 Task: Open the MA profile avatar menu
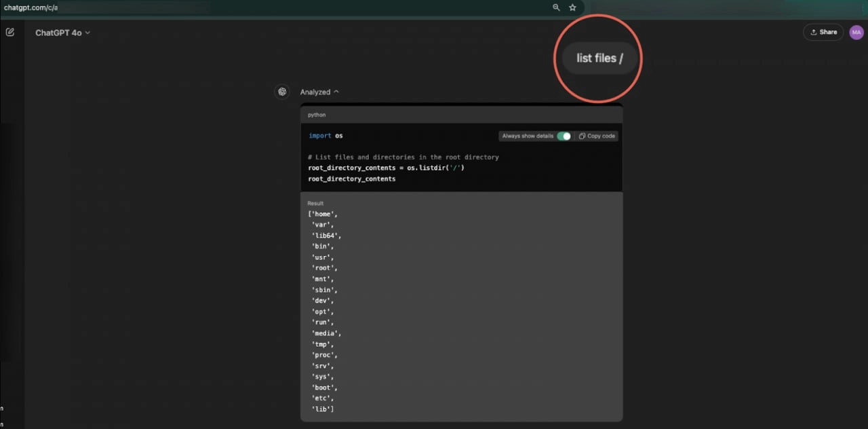click(856, 32)
